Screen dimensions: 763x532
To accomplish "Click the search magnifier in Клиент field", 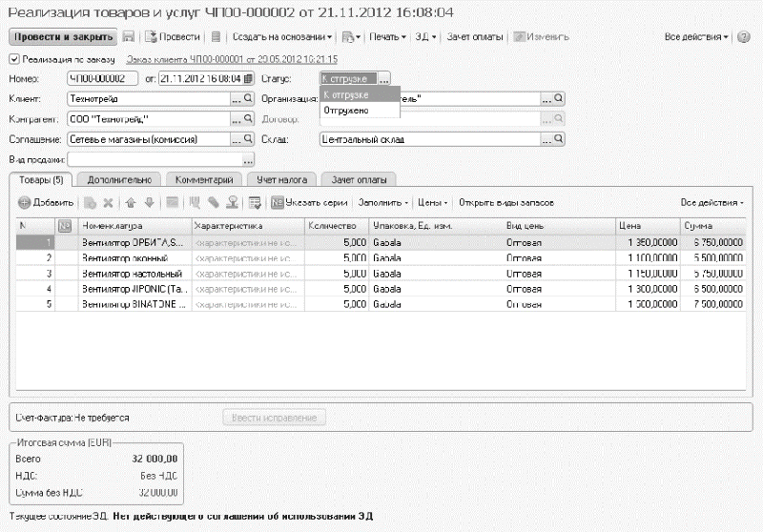I will coord(249,98).
